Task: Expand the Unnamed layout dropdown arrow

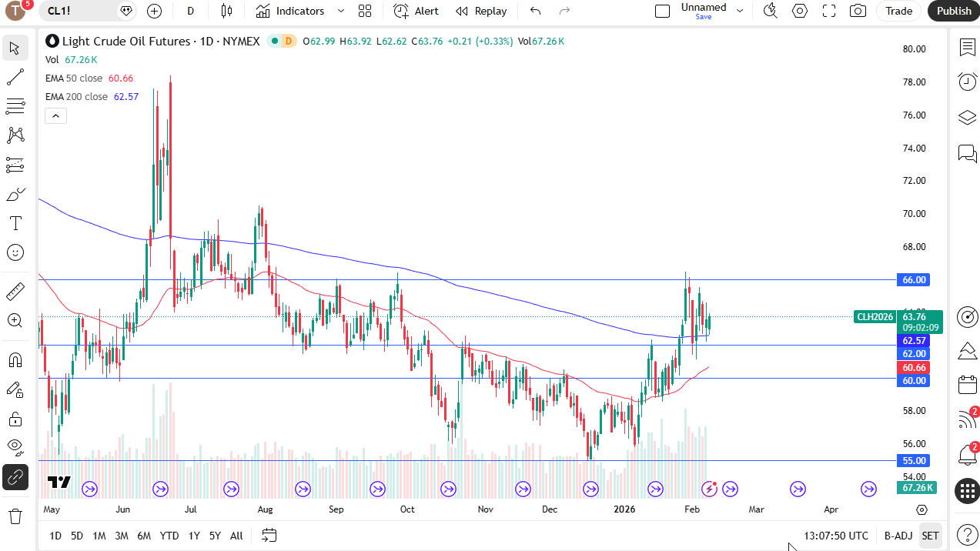Action: (740, 11)
